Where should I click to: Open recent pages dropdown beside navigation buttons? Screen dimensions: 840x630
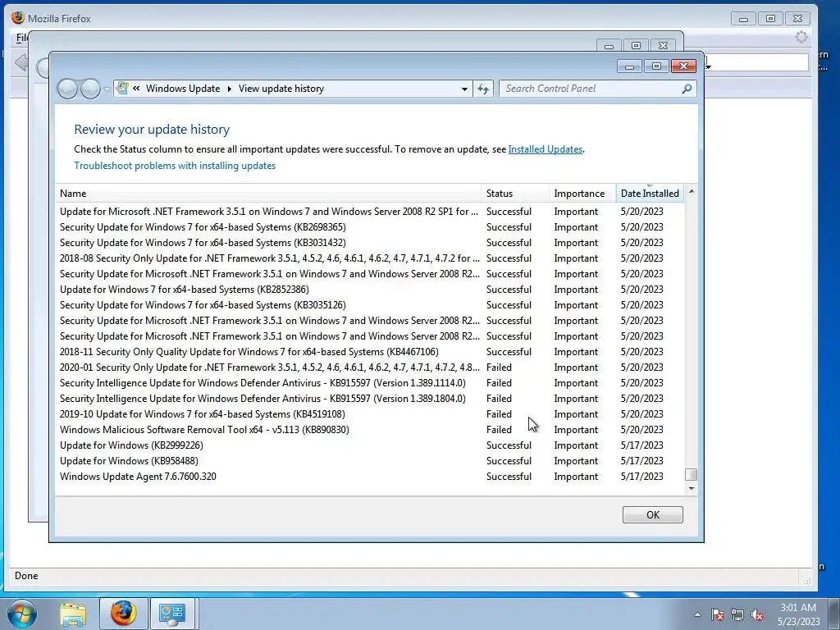pyautogui.click(x=107, y=89)
